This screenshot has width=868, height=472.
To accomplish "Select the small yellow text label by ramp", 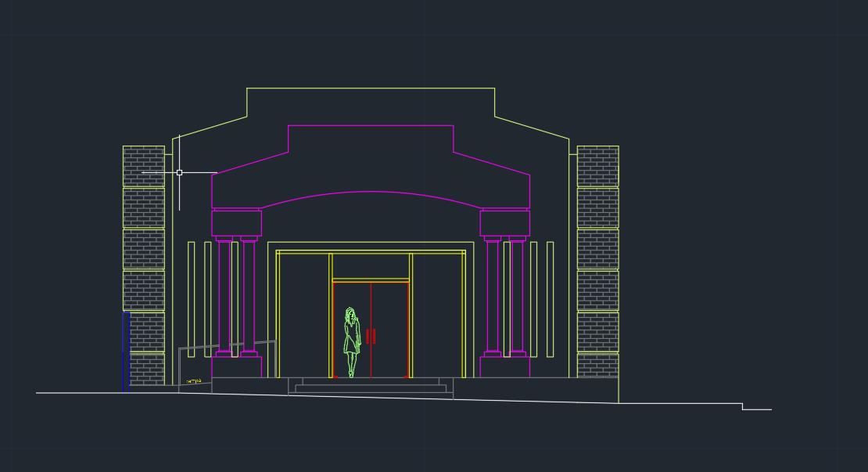I will click(194, 382).
